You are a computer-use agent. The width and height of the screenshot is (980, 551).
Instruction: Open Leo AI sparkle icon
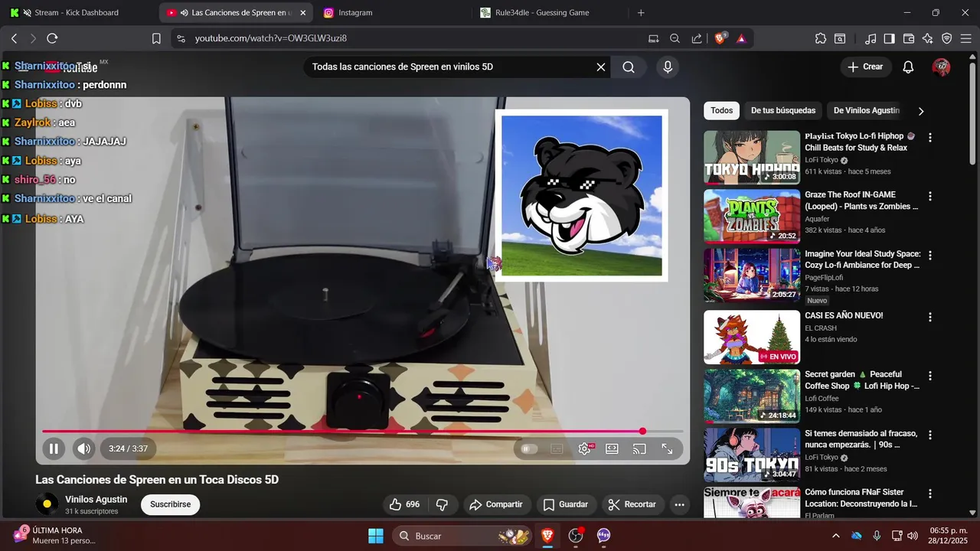(x=928, y=38)
